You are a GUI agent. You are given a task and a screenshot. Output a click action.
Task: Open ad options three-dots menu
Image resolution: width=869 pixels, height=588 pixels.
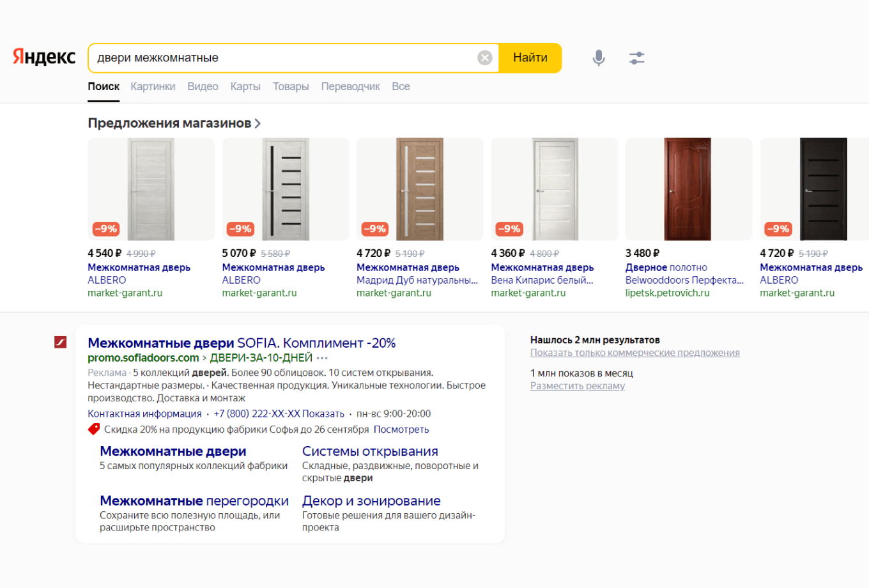pyautogui.click(x=322, y=358)
